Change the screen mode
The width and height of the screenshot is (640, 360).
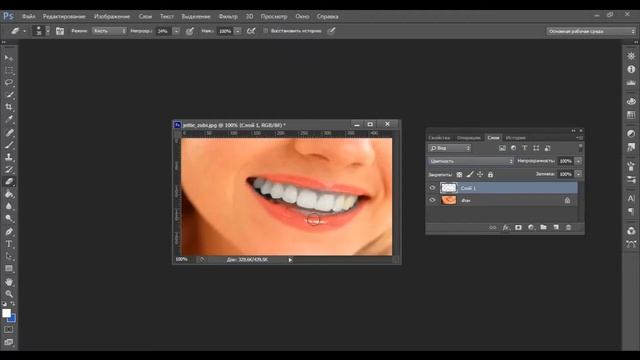click(x=9, y=342)
